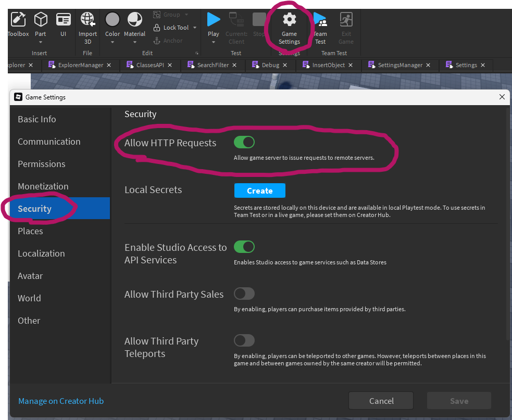
Task: Close the Settings tab
Action: point(483,65)
